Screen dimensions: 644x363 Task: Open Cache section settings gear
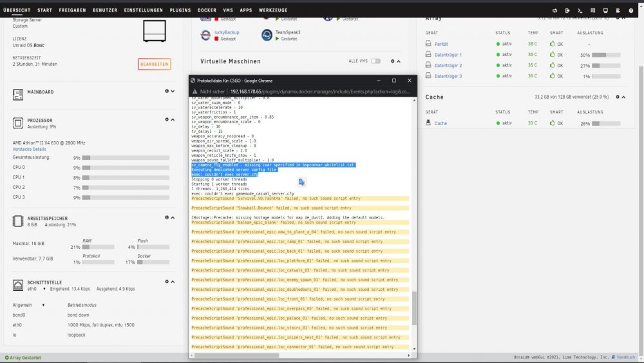click(x=618, y=97)
